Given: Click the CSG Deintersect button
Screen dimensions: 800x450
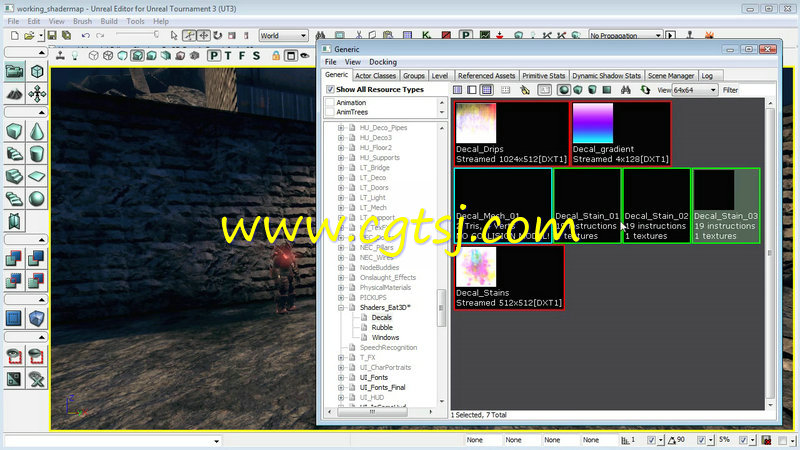Looking at the screenshot, I should [37, 281].
